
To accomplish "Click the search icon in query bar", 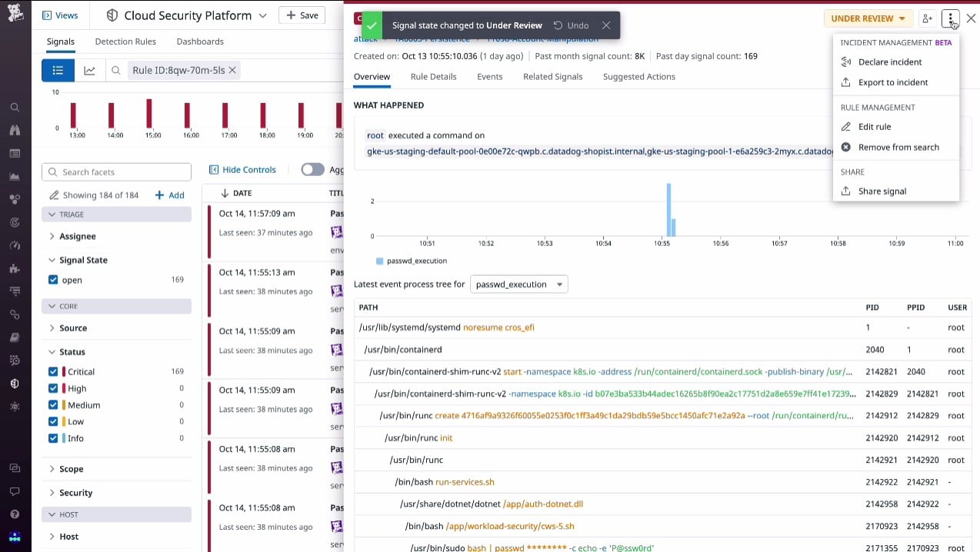I will point(116,70).
